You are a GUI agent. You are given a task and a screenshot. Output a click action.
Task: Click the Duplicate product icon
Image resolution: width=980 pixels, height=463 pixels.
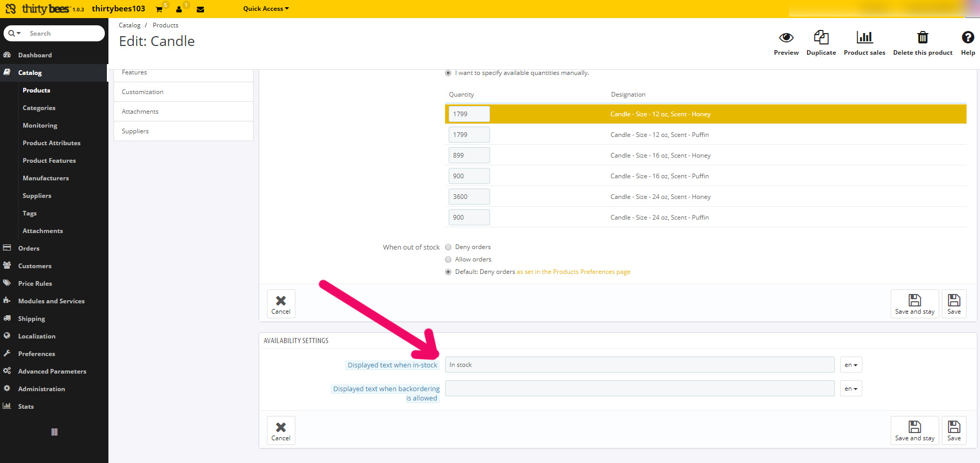click(821, 38)
